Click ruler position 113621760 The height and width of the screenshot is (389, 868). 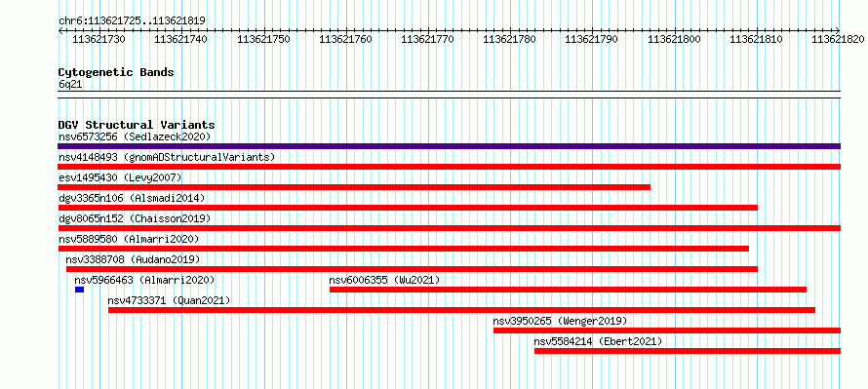[x=346, y=39]
